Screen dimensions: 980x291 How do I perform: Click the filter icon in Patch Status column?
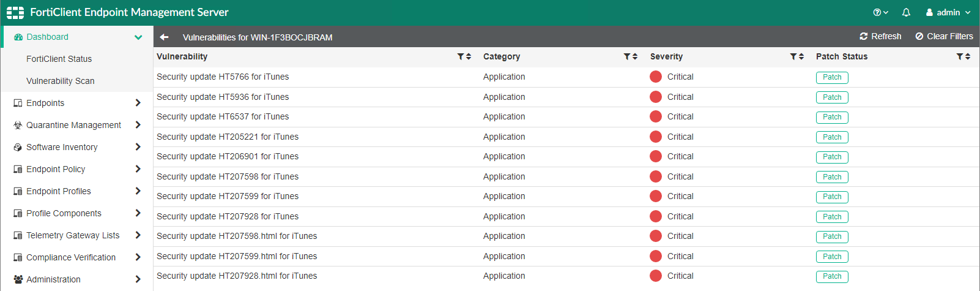(x=960, y=56)
